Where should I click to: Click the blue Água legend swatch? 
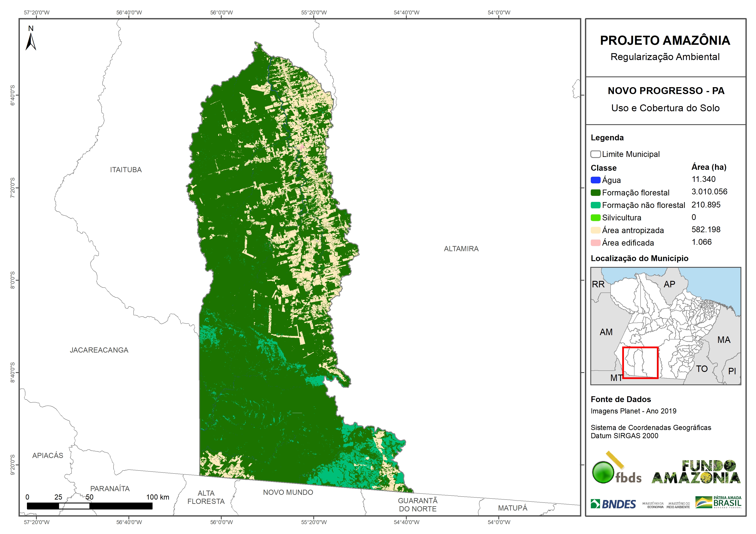click(x=595, y=180)
